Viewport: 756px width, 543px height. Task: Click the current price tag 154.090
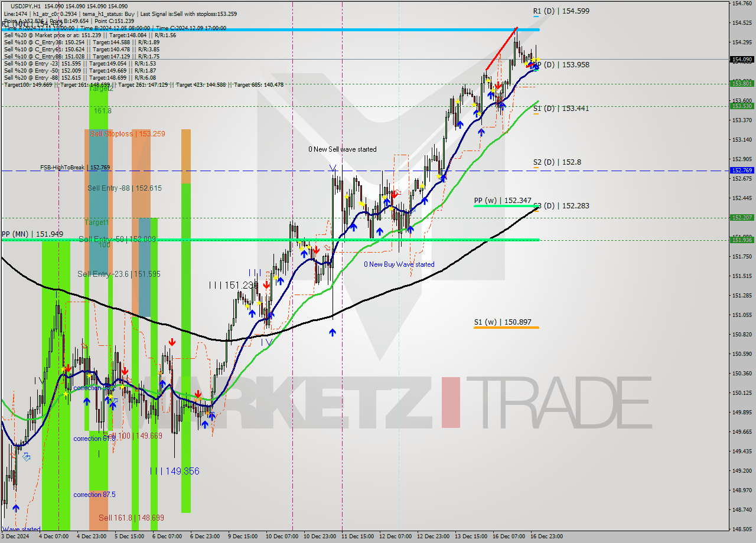742,60
